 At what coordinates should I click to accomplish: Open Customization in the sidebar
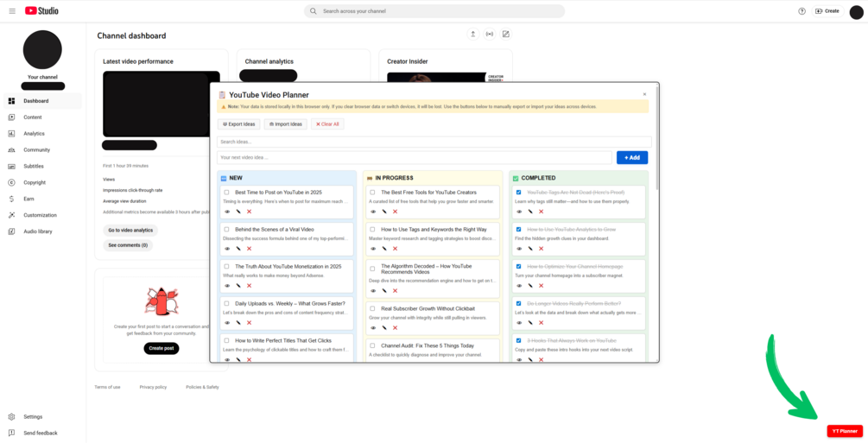click(42, 215)
